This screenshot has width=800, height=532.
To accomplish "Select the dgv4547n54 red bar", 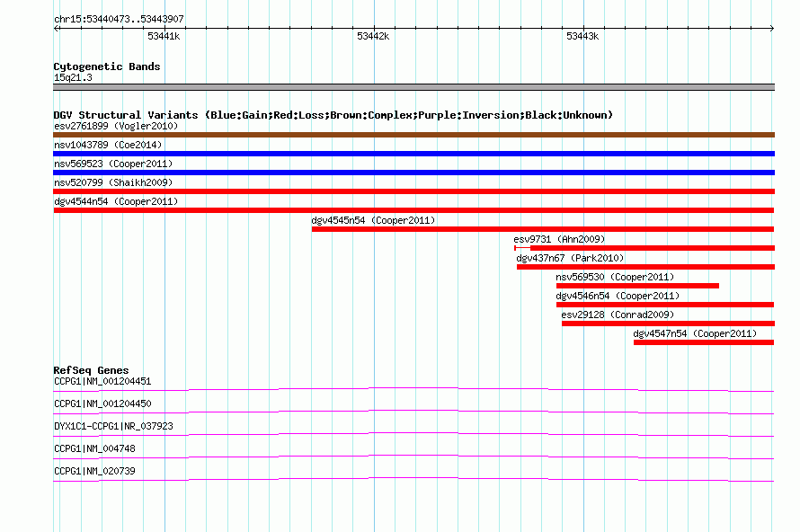I will [x=704, y=342].
